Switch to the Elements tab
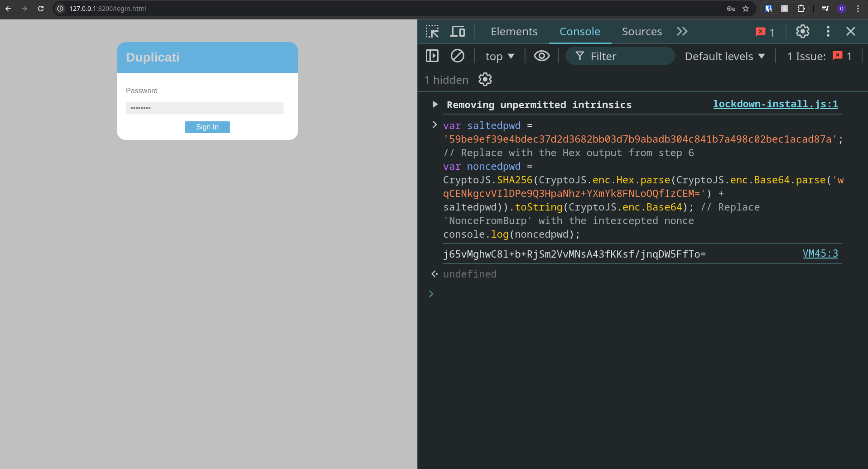Screen dimensions: 868x469 point(514,31)
